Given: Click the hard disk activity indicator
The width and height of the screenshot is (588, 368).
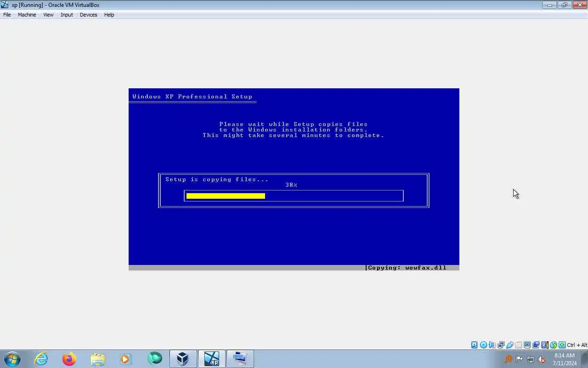Looking at the screenshot, I should click(x=475, y=345).
